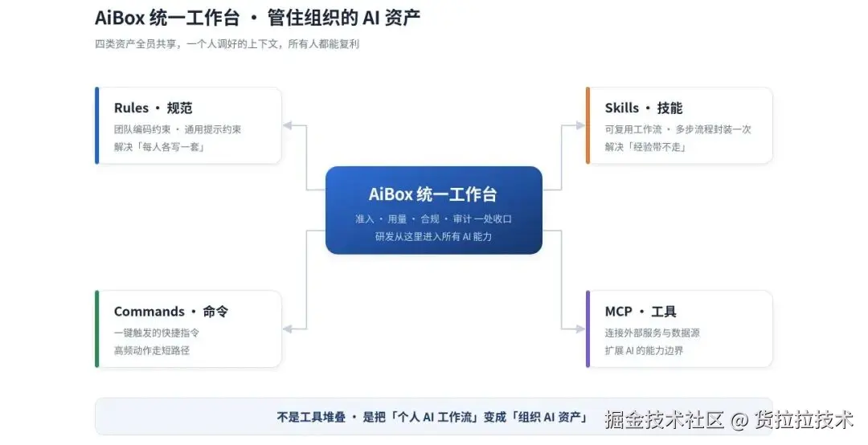868x445 pixels.
Task: Click the arrowhead pointing into Skills card
Action: click(x=580, y=125)
